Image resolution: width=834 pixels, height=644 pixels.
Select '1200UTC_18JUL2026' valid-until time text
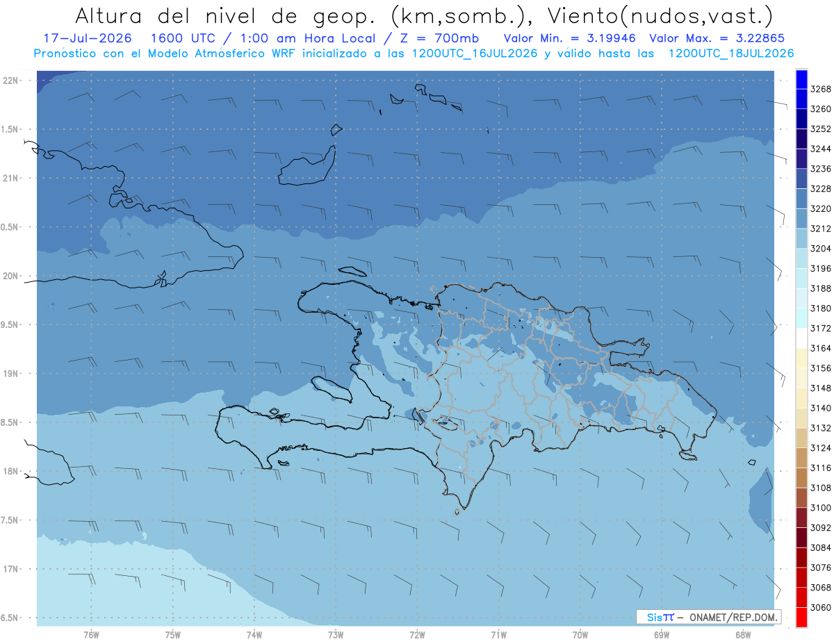(730, 53)
